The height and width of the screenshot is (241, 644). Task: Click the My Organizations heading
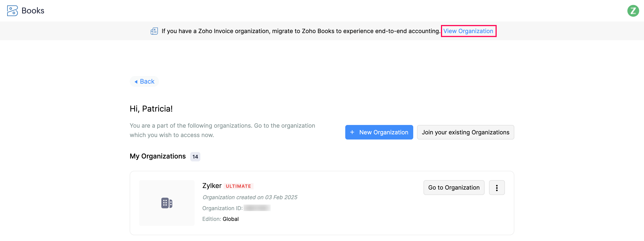point(157,156)
